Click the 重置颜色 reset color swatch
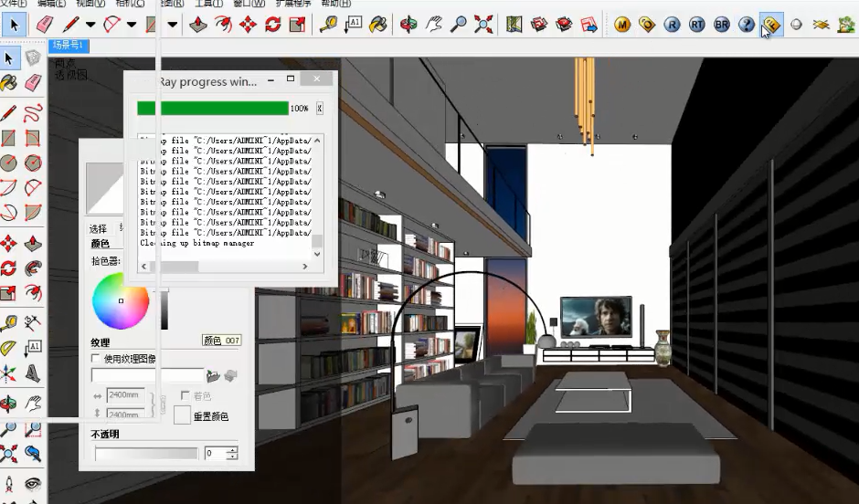859x504 pixels. [182, 415]
